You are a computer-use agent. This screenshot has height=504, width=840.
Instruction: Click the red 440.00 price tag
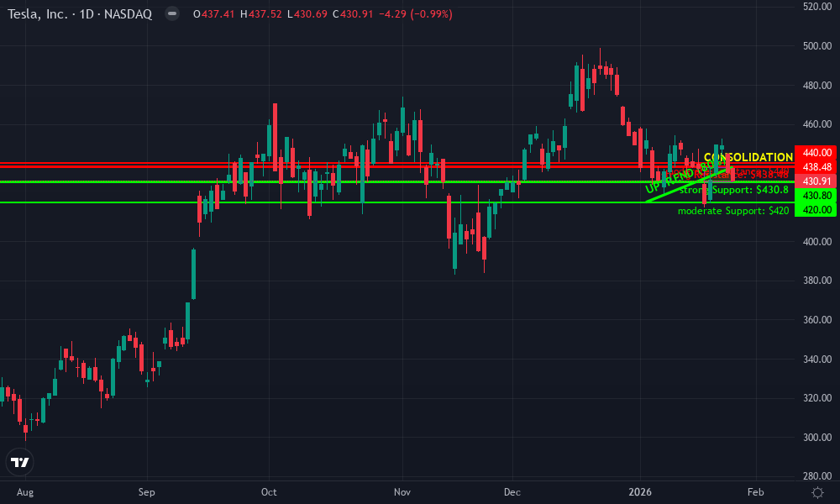click(818, 155)
